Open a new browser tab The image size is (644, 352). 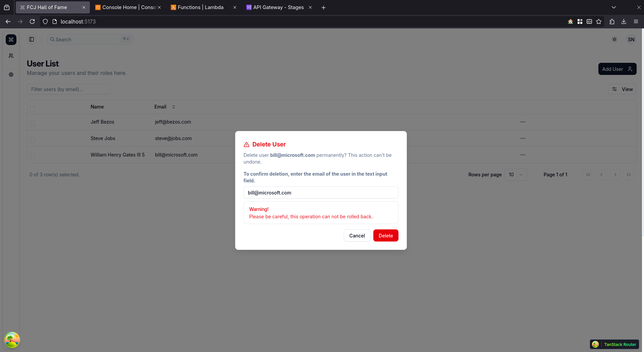[323, 7]
